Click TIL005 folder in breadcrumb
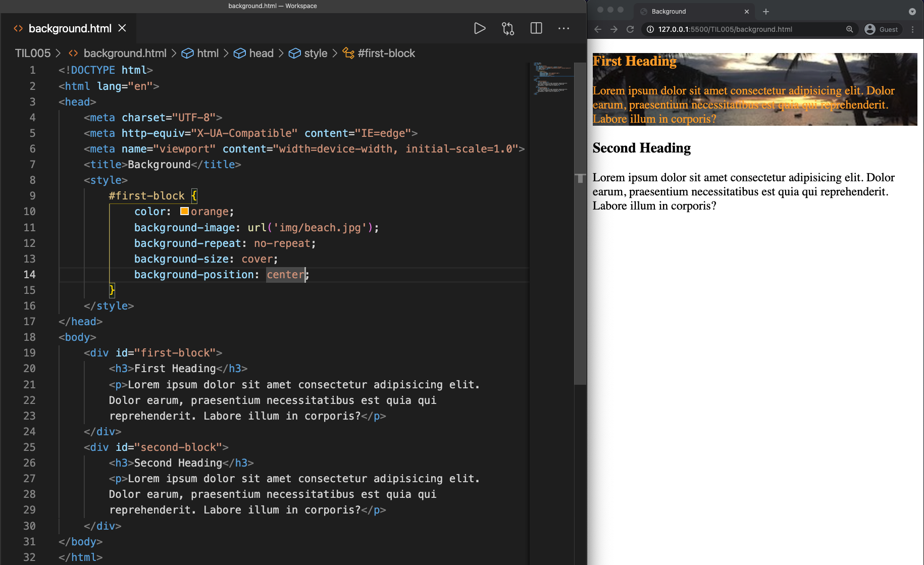Screen dimensions: 924x565 pos(33,53)
